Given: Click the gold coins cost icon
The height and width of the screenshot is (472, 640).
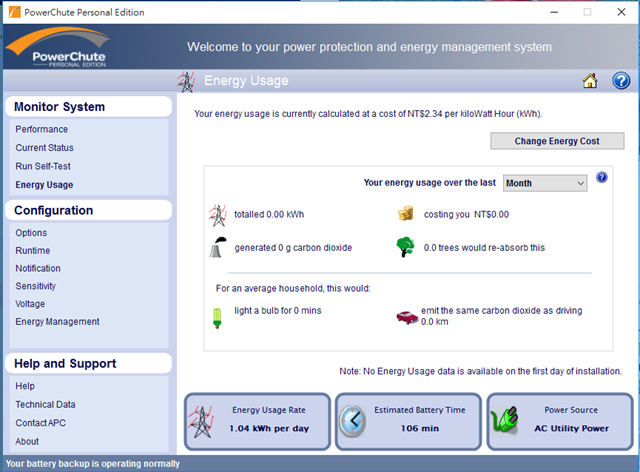Looking at the screenshot, I should [405, 214].
